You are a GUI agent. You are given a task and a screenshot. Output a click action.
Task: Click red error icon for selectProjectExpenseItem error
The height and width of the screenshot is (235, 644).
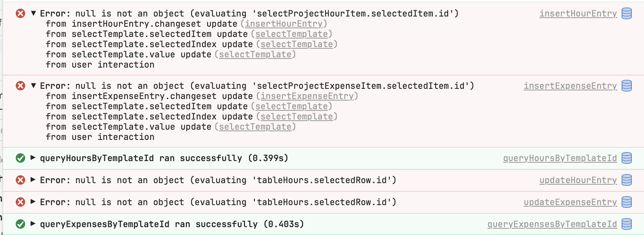(x=20, y=86)
